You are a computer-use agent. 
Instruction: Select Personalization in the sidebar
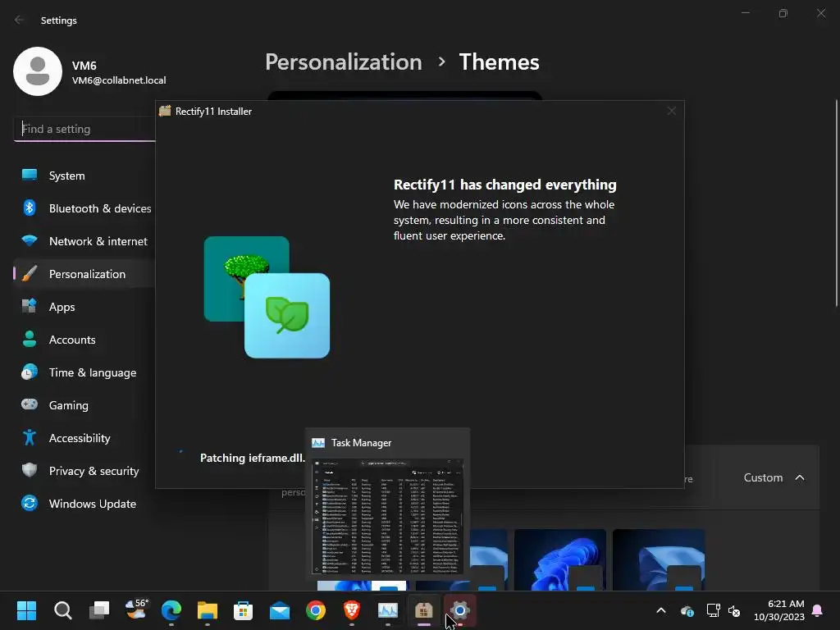tap(85, 274)
